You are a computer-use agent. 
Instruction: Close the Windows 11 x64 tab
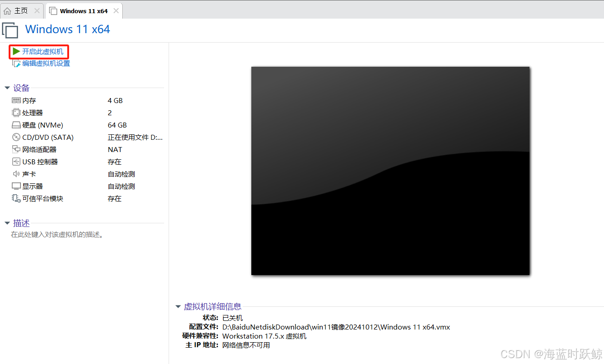(x=116, y=11)
